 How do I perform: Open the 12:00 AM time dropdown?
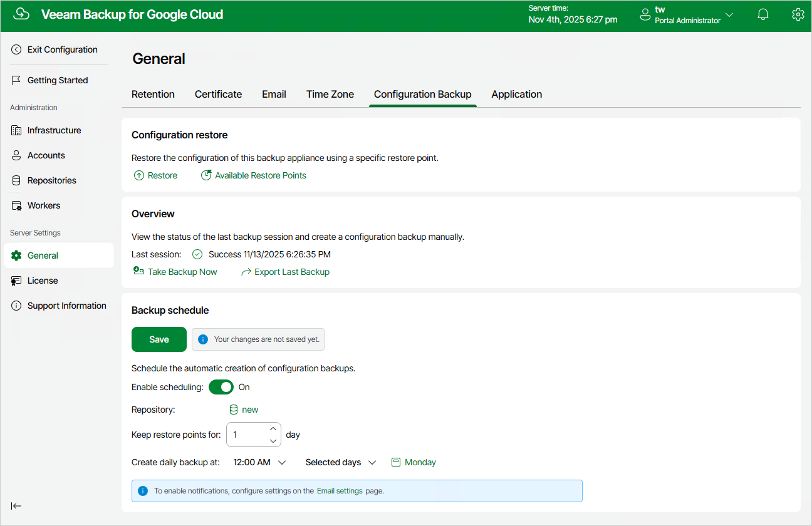[x=260, y=462]
